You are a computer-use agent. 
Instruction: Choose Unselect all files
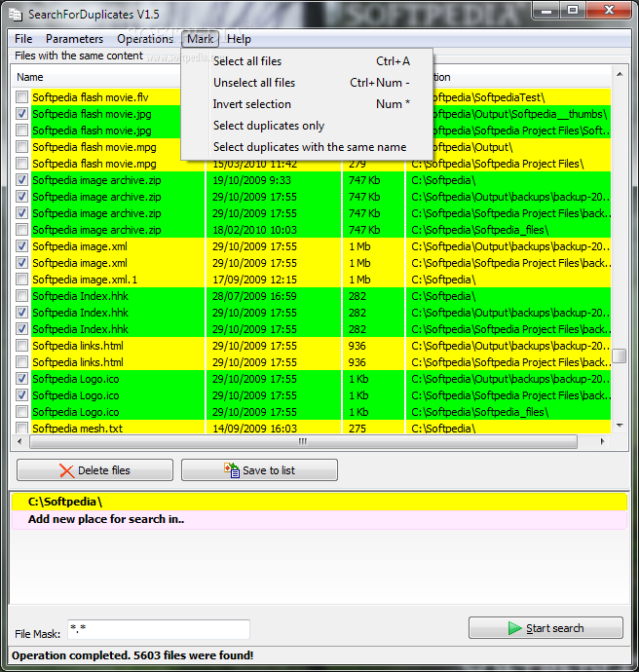[x=307, y=83]
